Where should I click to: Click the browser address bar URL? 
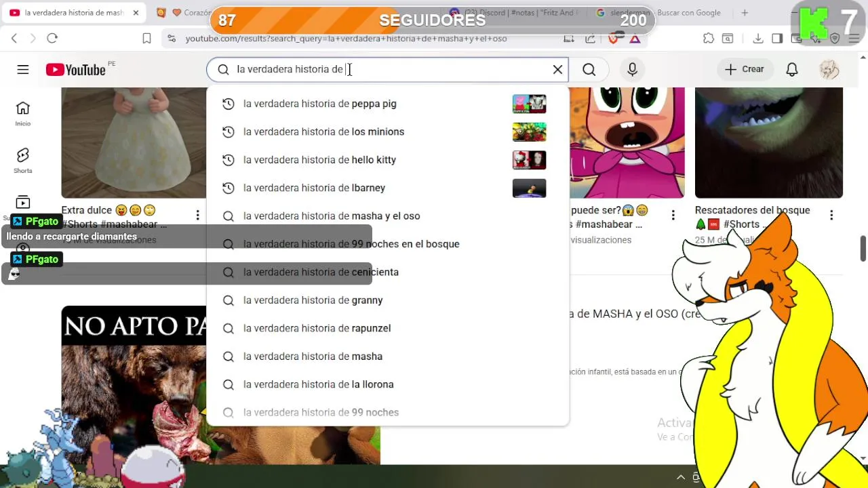[346, 39]
